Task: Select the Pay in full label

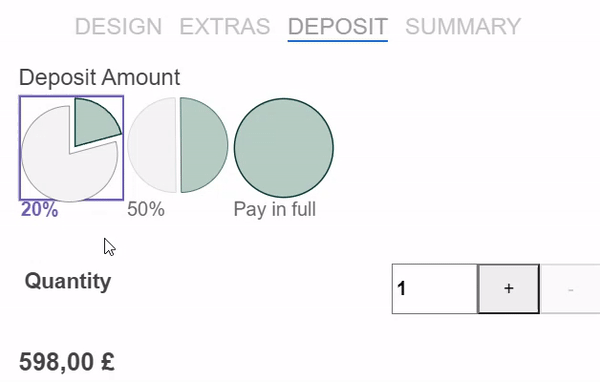Action: [x=275, y=209]
